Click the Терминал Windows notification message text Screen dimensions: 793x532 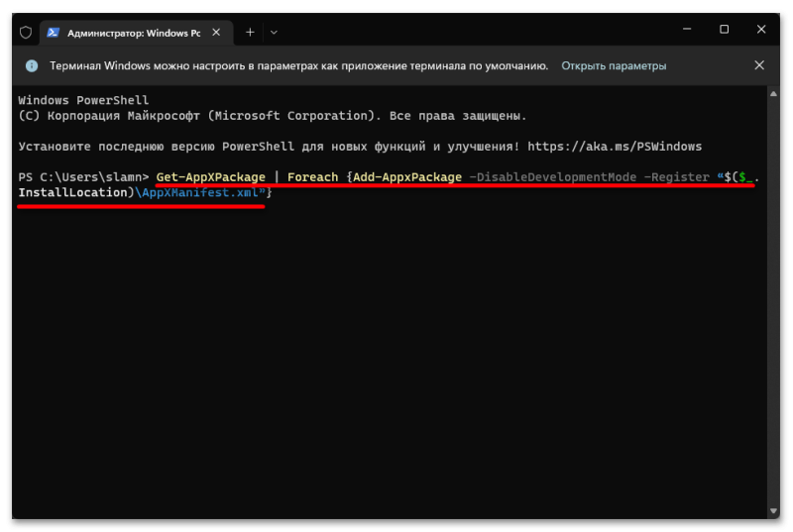pos(299,66)
